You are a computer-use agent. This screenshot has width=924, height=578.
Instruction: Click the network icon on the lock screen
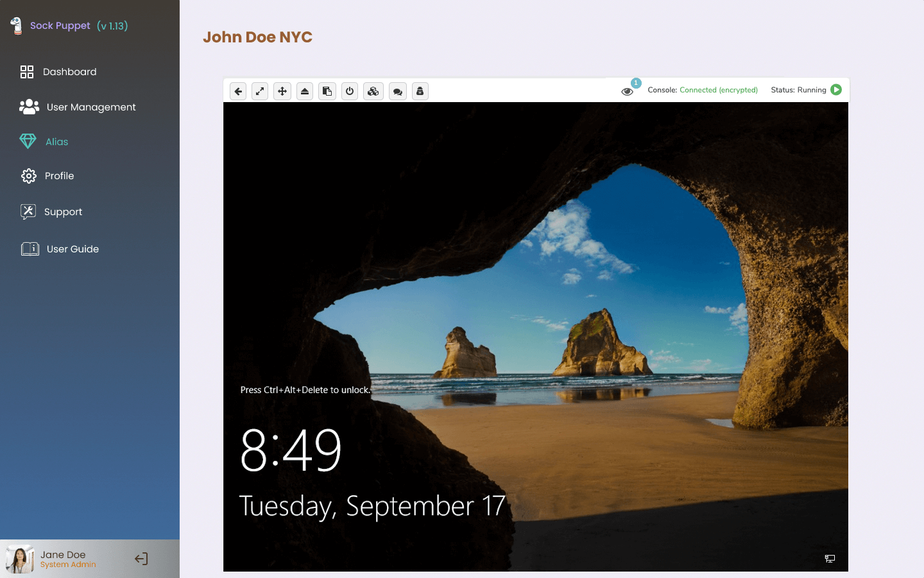pos(830,559)
